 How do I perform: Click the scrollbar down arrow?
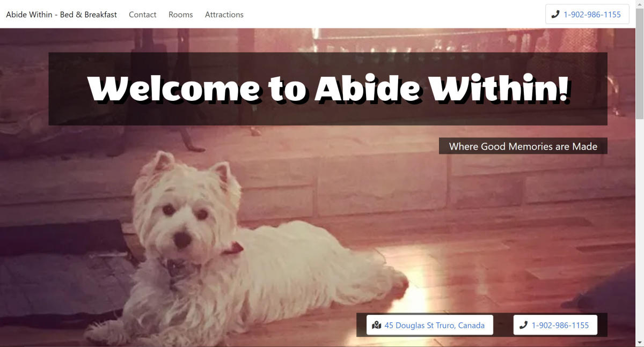coord(640,343)
